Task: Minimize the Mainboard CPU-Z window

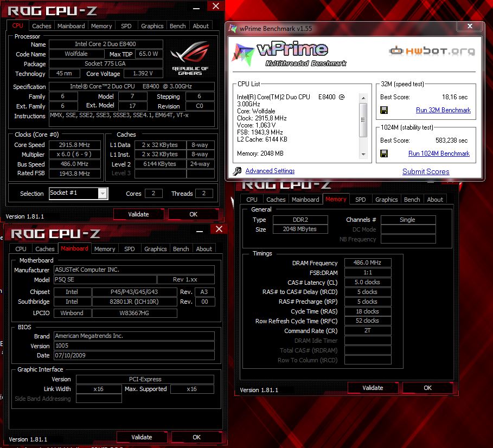Action: [200, 232]
